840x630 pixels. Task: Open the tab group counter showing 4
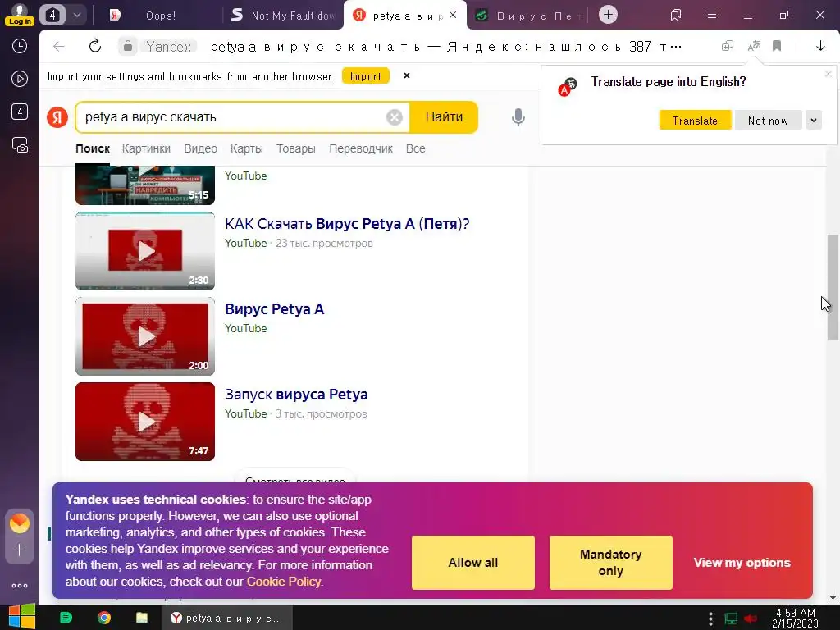[x=52, y=15]
